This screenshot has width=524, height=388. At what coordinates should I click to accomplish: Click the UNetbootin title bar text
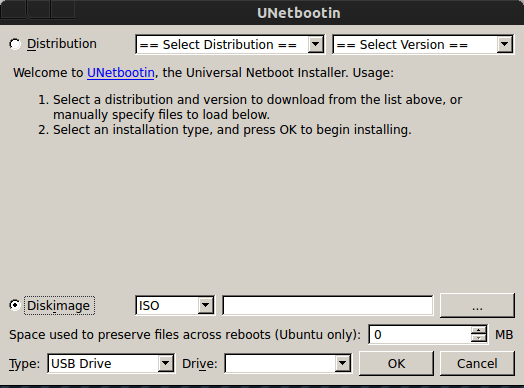coord(299,13)
